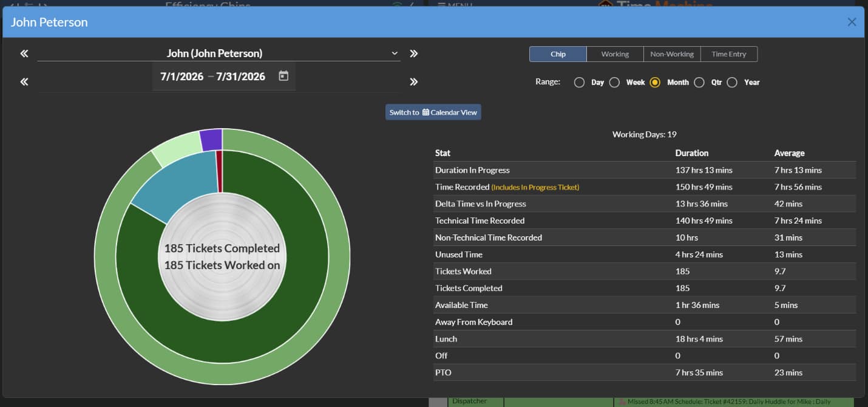868x407 pixels.
Task: Select the Week range option
Action: [x=614, y=83]
